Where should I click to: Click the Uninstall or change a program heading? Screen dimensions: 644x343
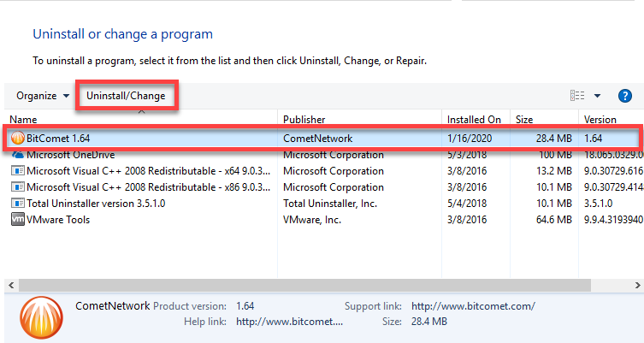pyautogui.click(x=123, y=34)
